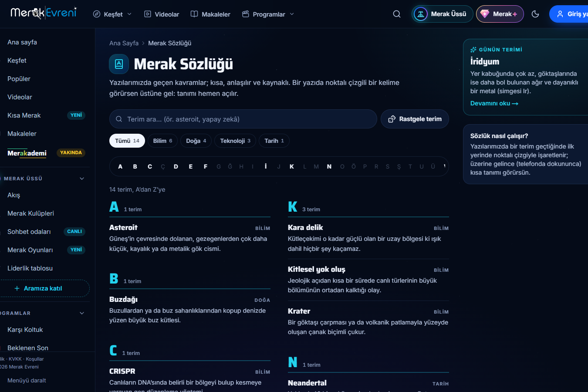Filter terms by Doğa category
The height and width of the screenshot is (392, 588).
tap(196, 141)
